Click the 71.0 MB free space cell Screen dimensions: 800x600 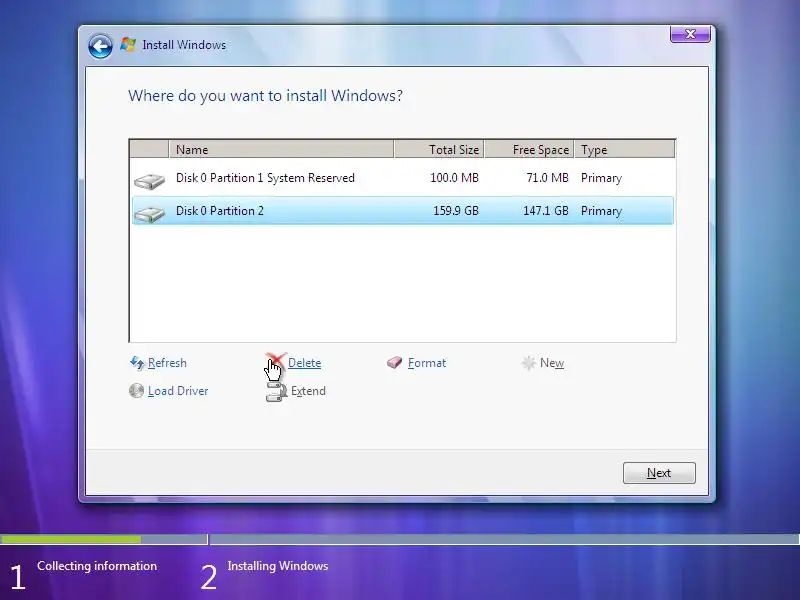coord(547,178)
